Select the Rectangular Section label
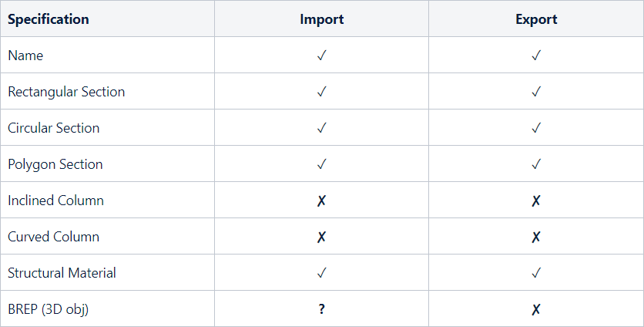The image size is (644, 327). (x=66, y=92)
